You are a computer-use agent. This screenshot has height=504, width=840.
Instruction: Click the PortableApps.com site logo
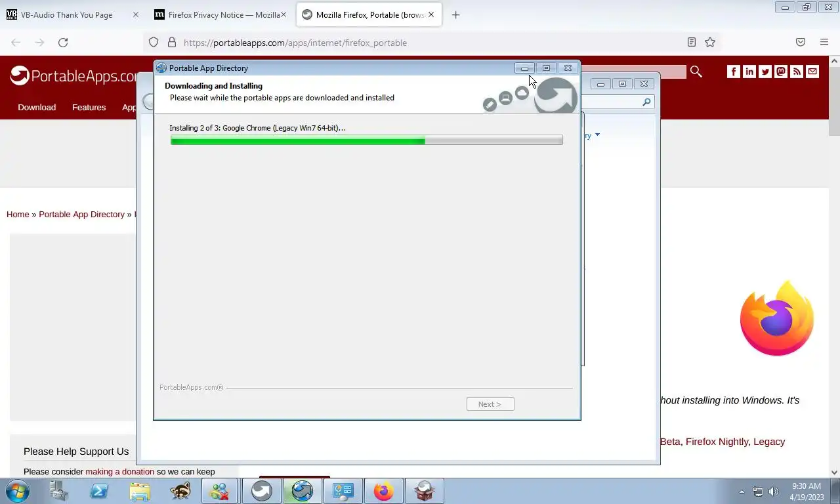pyautogui.click(x=73, y=76)
